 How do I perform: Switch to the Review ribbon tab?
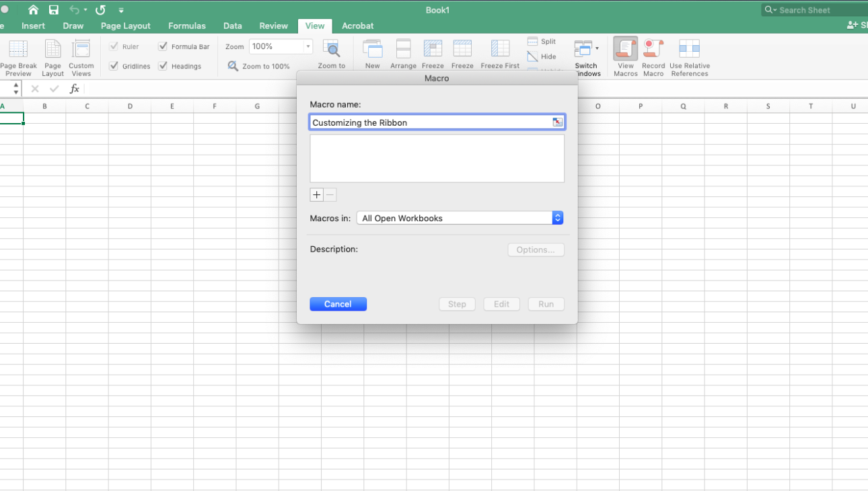tap(273, 26)
